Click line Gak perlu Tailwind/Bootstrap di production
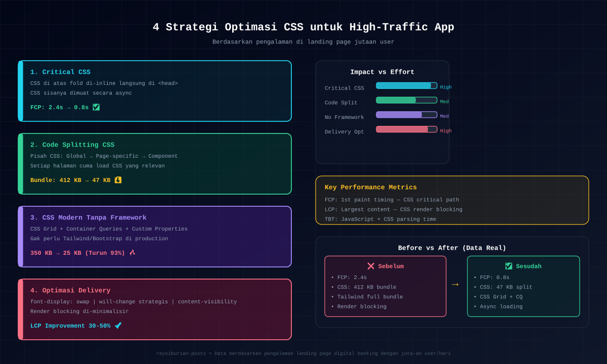The width and height of the screenshot is (607, 364). coord(99,239)
